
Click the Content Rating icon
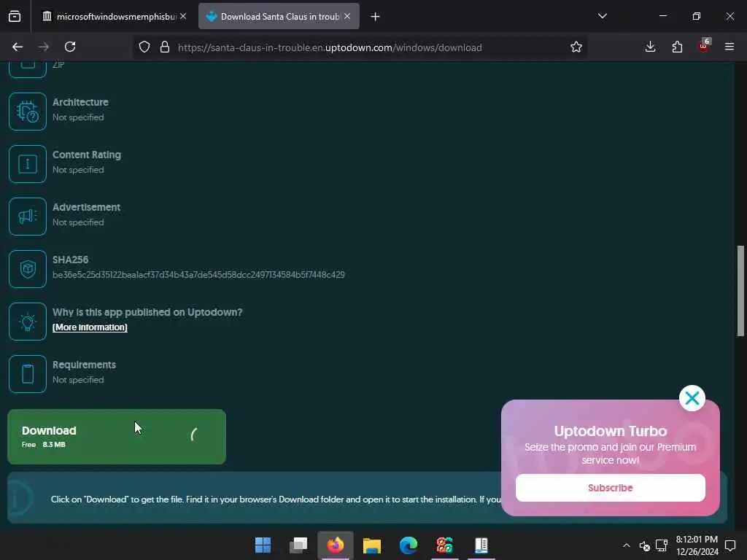(x=28, y=164)
